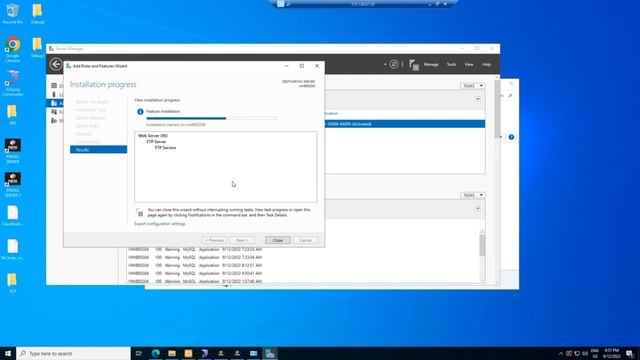Open the first PROXY SERVER desktop shortcut

pyautogui.click(x=13, y=151)
